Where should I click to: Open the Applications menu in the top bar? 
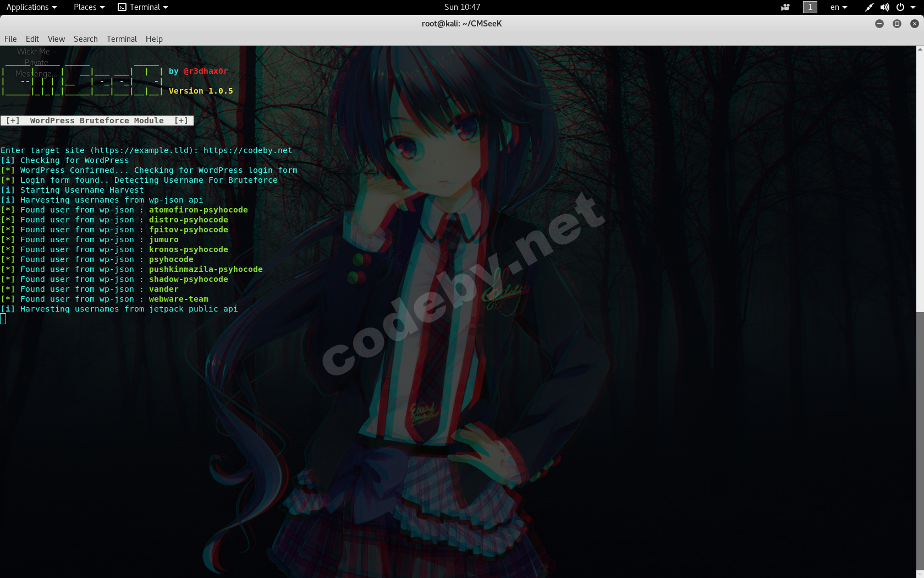coord(31,7)
